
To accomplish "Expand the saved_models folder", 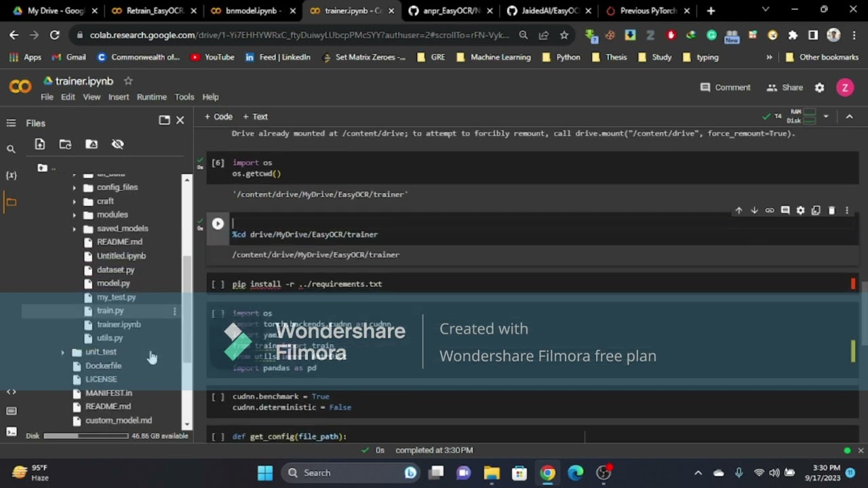I will click(74, 228).
